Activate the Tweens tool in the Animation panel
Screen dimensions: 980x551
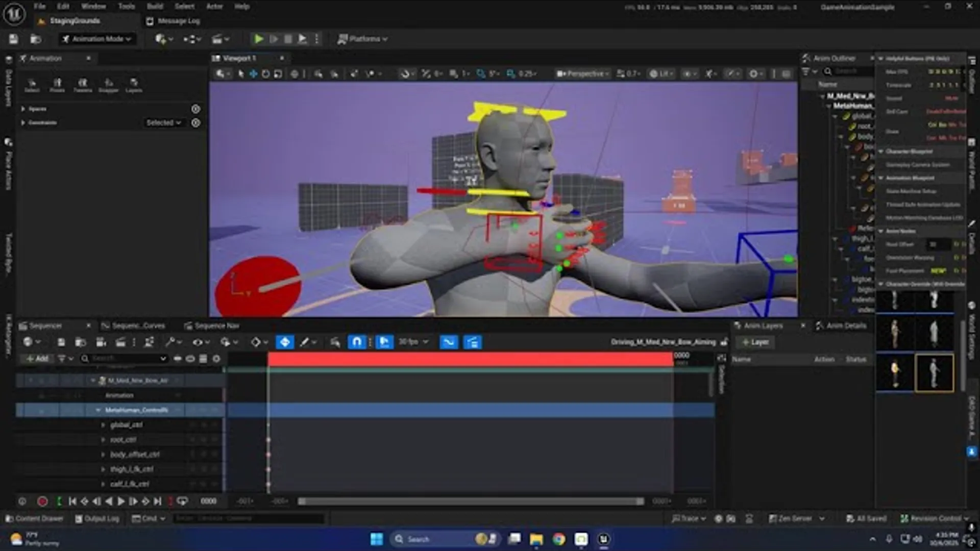pyautogui.click(x=83, y=84)
